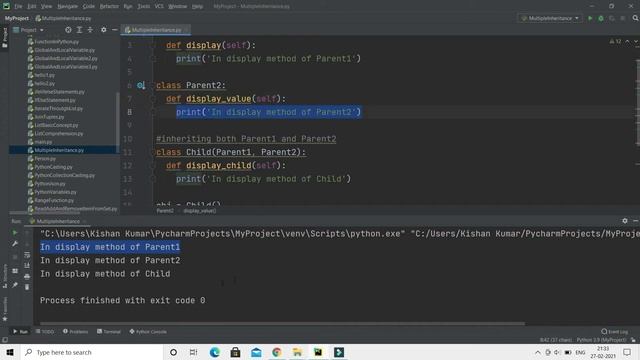Open the Refactor menu
640x360 pixels.
(109, 6)
